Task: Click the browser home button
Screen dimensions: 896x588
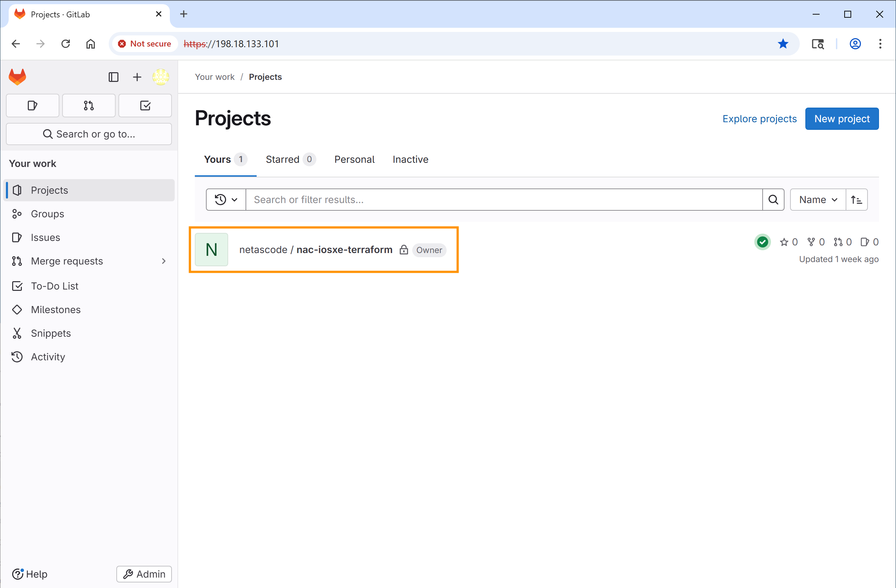Action: click(91, 44)
